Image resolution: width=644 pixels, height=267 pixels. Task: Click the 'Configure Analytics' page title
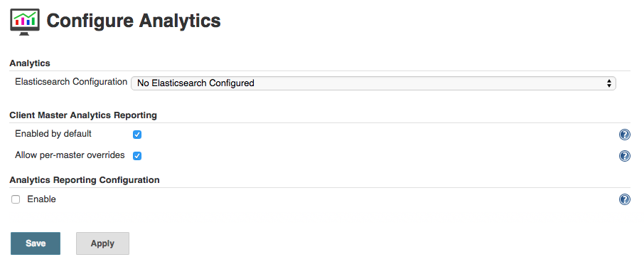click(134, 21)
